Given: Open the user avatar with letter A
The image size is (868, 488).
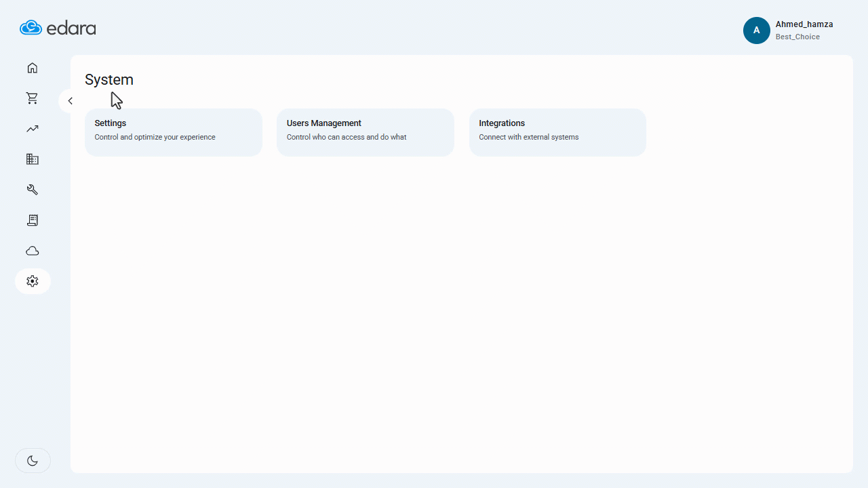Looking at the screenshot, I should [757, 30].
